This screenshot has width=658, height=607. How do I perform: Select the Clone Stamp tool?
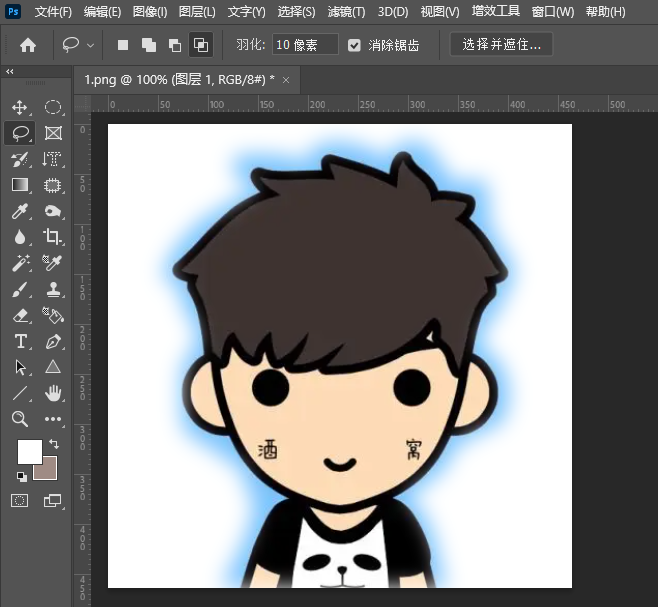[x=53, y=289]
